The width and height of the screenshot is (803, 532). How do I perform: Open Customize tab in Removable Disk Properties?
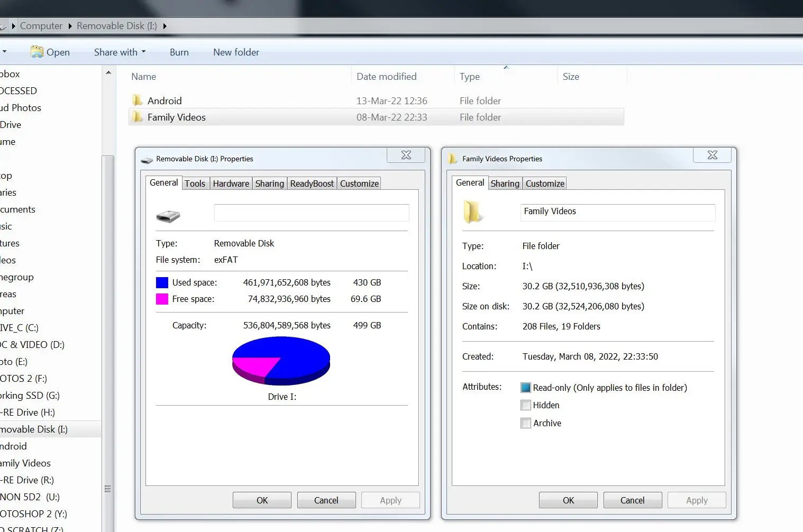coord(359,184)
